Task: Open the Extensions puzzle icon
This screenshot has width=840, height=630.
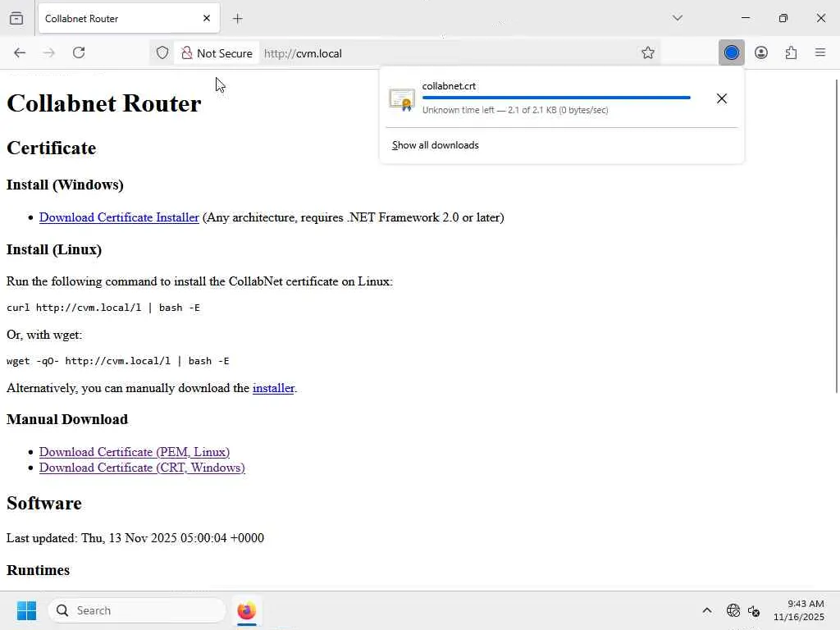Action: point(791,52)
